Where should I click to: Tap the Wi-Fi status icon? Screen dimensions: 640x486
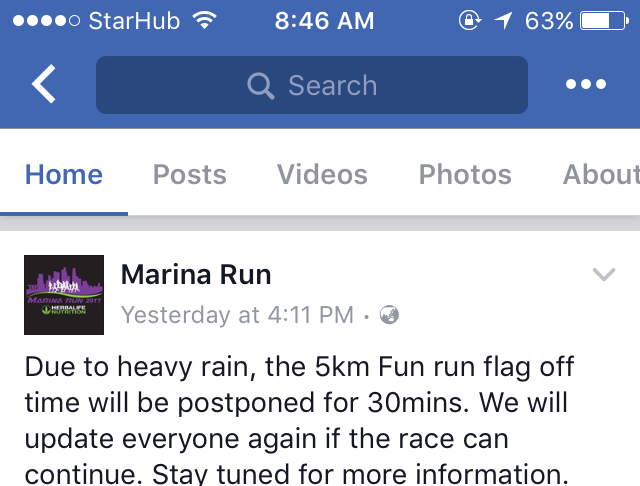(x=205, y=20)
